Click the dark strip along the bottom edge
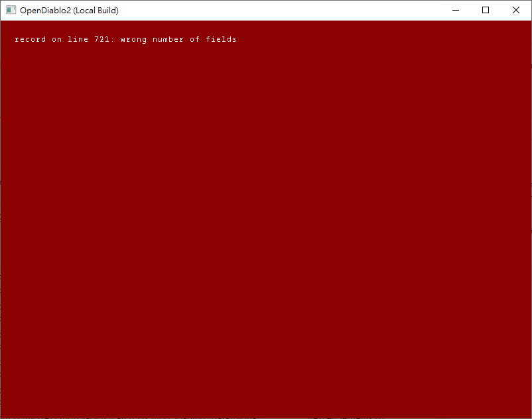Screen dimensions: 532x419 (x=266, y=416)
